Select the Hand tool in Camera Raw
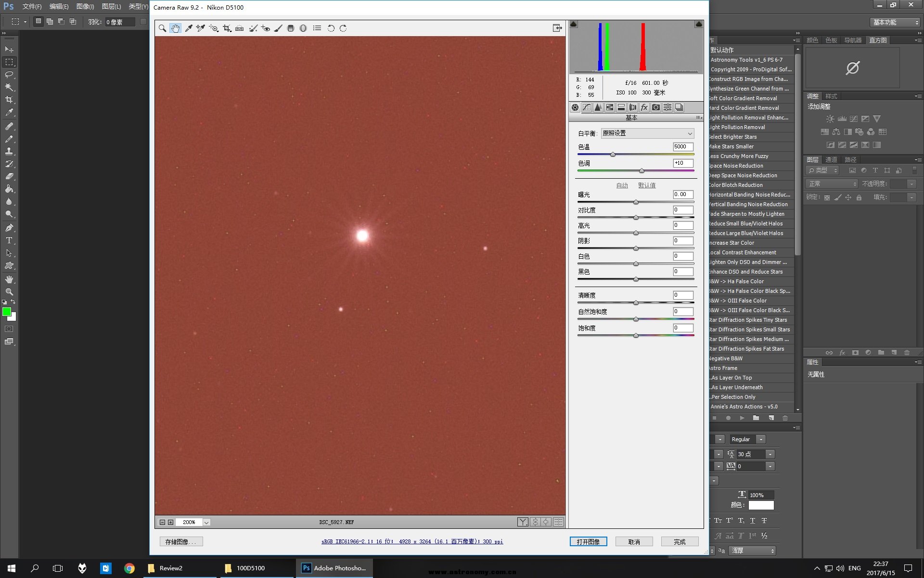 pos(175,28)
